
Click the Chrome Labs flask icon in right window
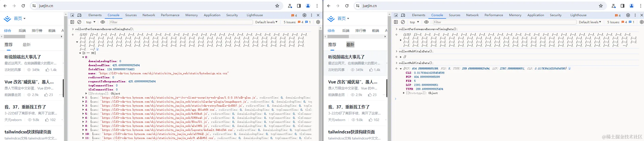pyautogui.click(x=613, y=6)
